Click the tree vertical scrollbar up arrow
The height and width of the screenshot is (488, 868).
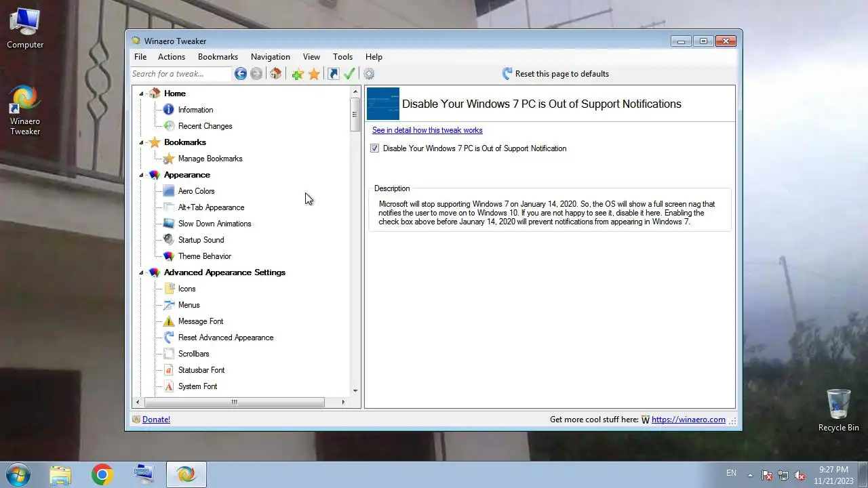pos(355,91)
